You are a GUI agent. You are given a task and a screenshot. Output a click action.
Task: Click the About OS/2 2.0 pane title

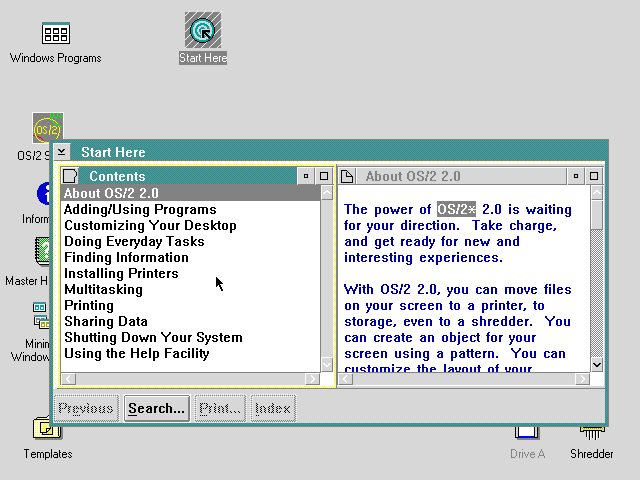(413, 176)
